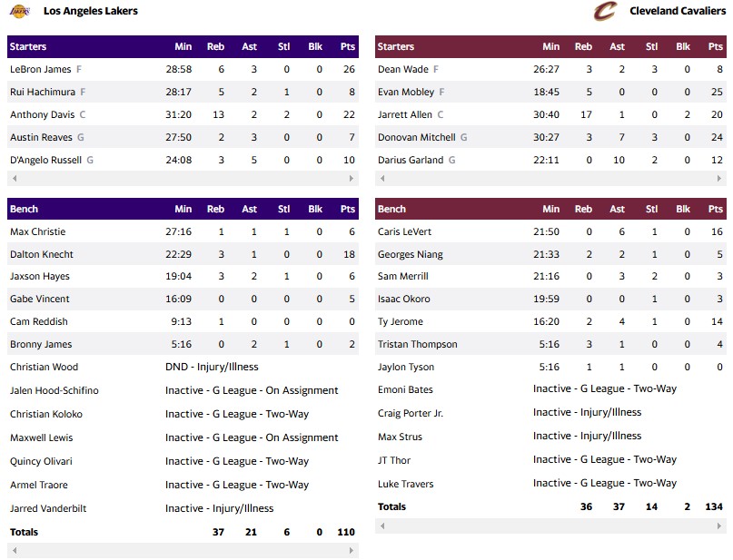Open Anthony Davis player link
Screen dimensions: 733x560
[43, 114]
